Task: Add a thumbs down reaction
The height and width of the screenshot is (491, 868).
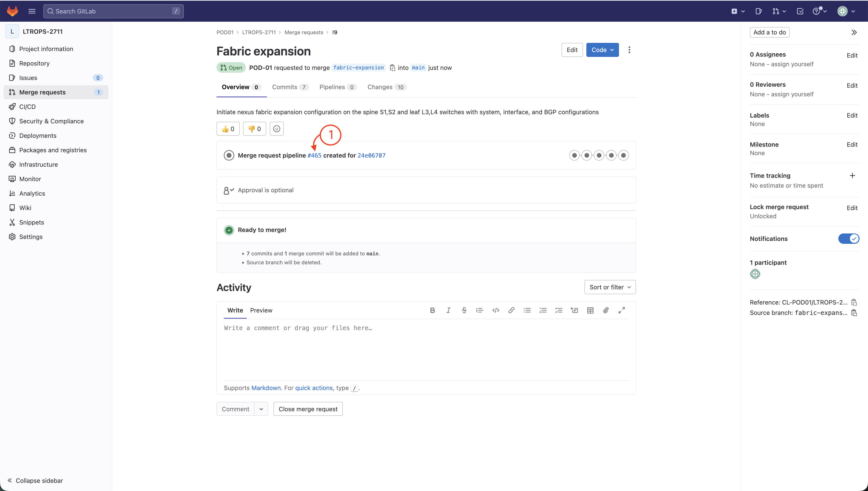Action: coord(254,129)
